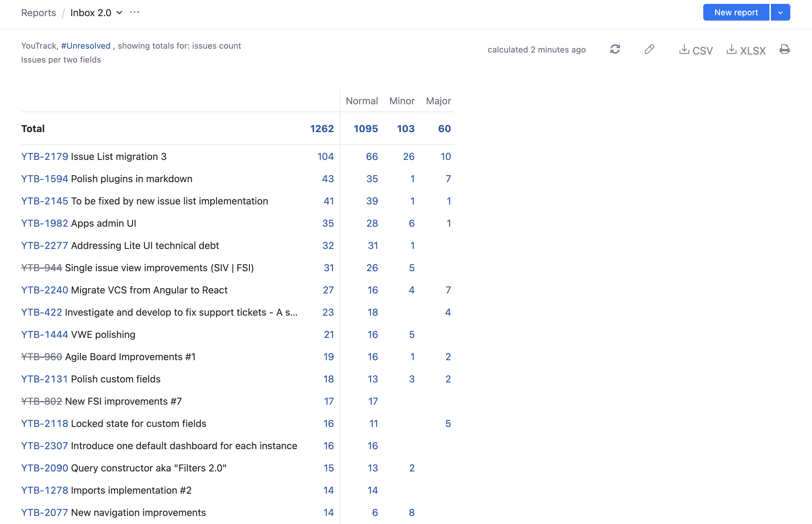Open issue YTB-2179 link

(x=44, y=157)
